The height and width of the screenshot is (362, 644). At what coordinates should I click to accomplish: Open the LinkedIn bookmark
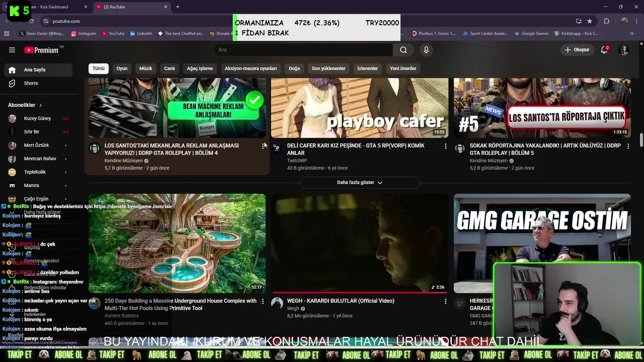[141, 34]
